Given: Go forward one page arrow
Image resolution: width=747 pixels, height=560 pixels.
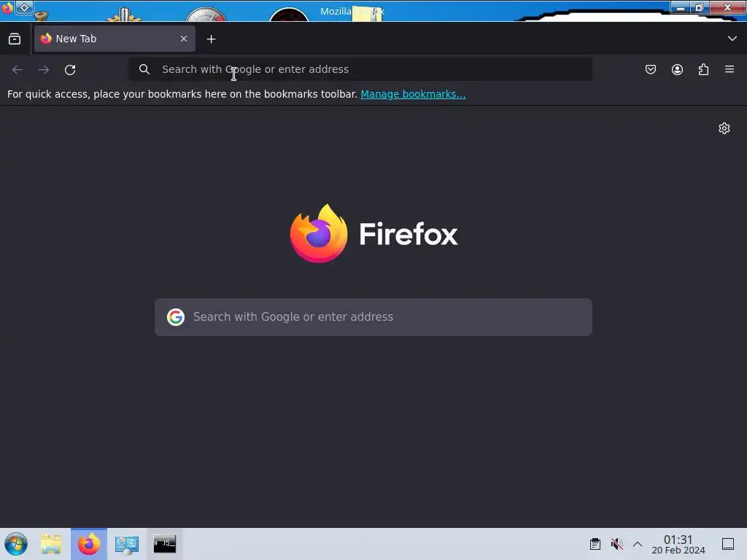Looking at the screenshot, I should (x=44, y=69).
